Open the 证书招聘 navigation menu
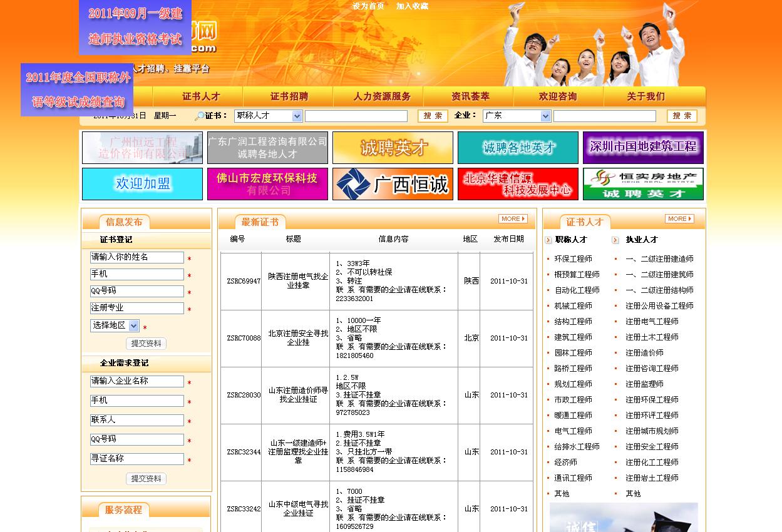The image size is (782, 532). point(289,97)
